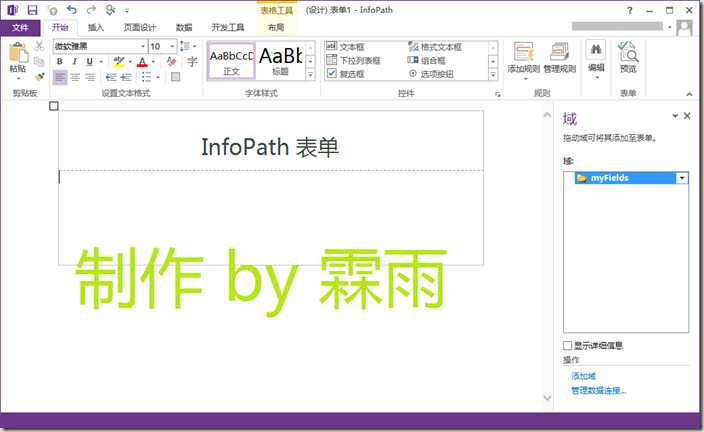Open the font size 10 dropdown
The height and width of the screenshot is (432, 704).
172,46
